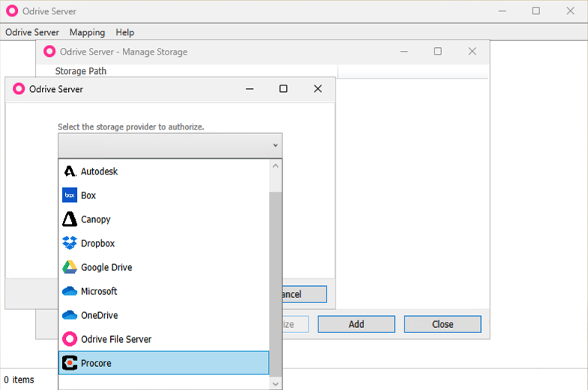Click the 0 items status bar text
This screenshot has width=588, height=390.
coord(19,380)
